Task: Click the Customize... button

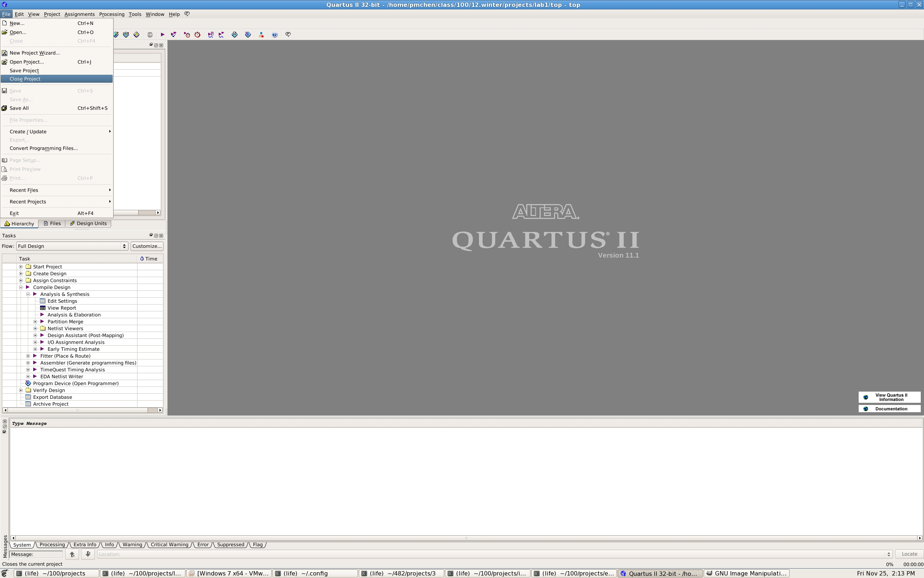Action: click(x=147, y=246)
